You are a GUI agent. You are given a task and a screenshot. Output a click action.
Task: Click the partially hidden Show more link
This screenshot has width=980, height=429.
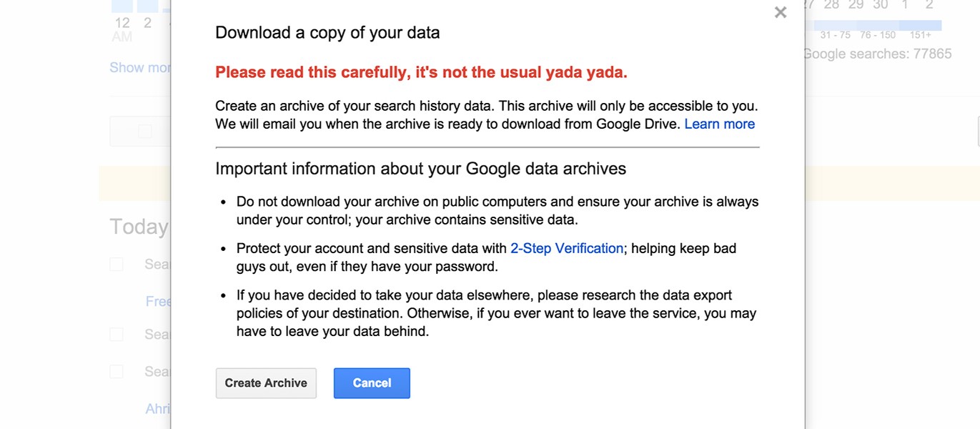[140, 68]
